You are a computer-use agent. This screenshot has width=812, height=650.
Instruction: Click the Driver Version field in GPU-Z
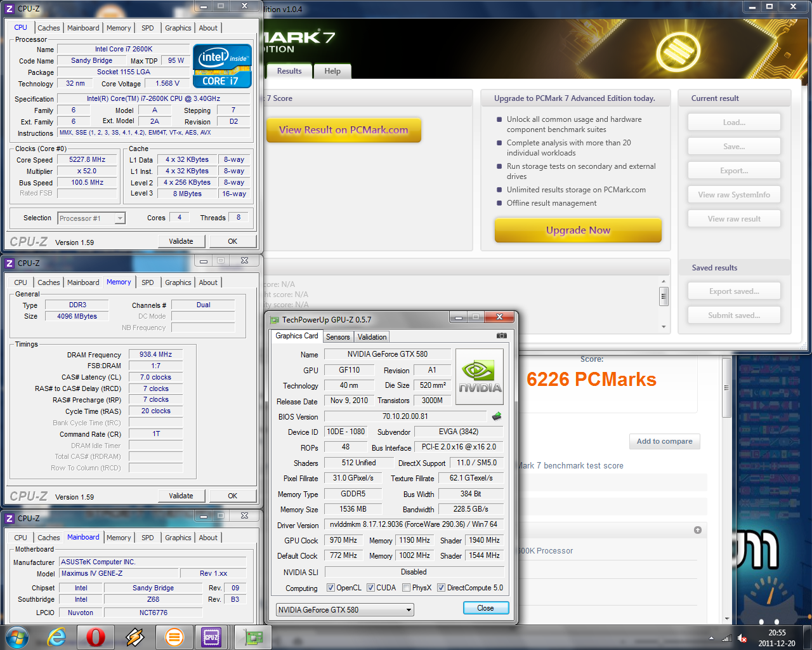414,524
